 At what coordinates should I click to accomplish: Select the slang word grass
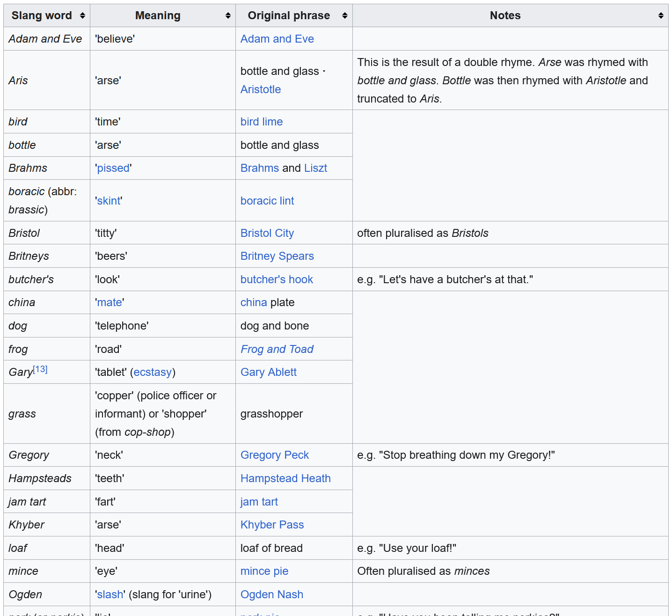coord(22,414)
